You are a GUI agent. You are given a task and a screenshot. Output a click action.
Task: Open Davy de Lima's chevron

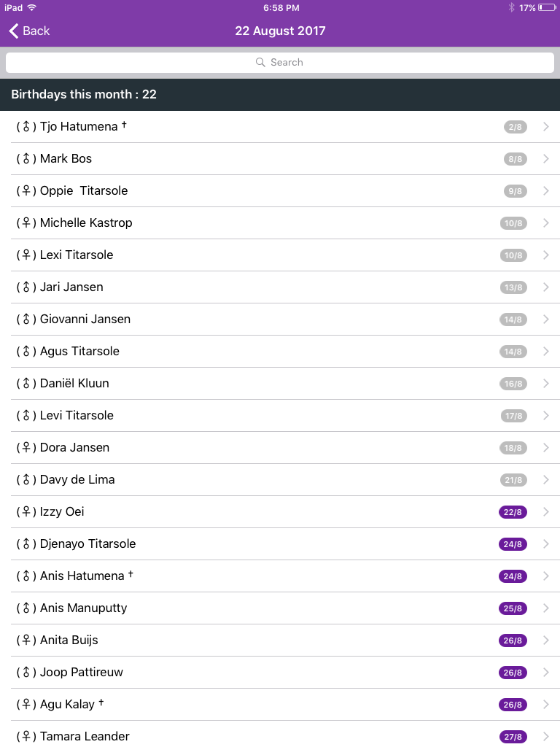coord(546,480)
